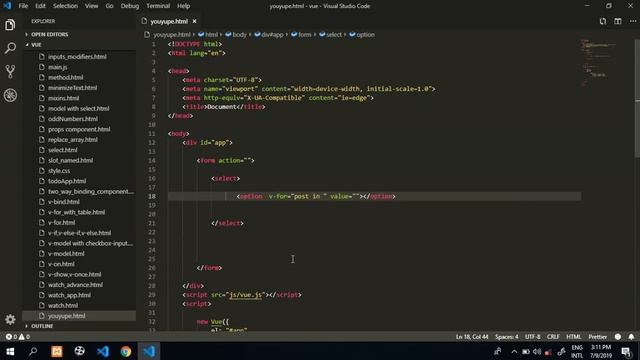
Task: Open the Edit menu
Action: 40,6
